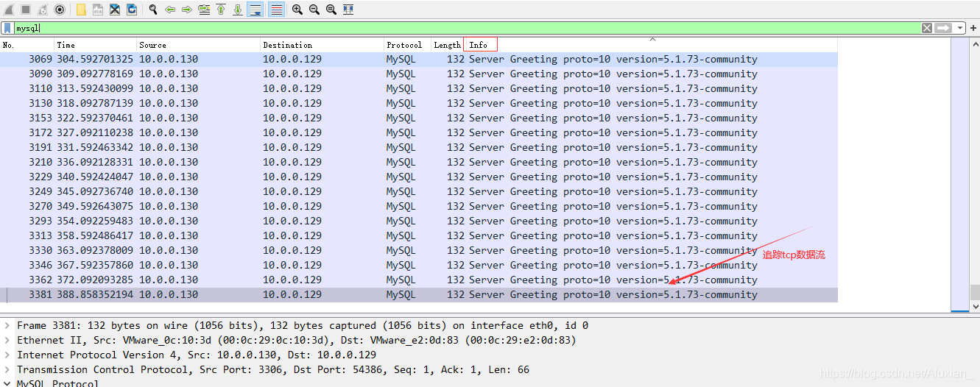Expand Transmission Control Protocol details
Viewport: 980px width, 387px height.
tap(7, 369)
